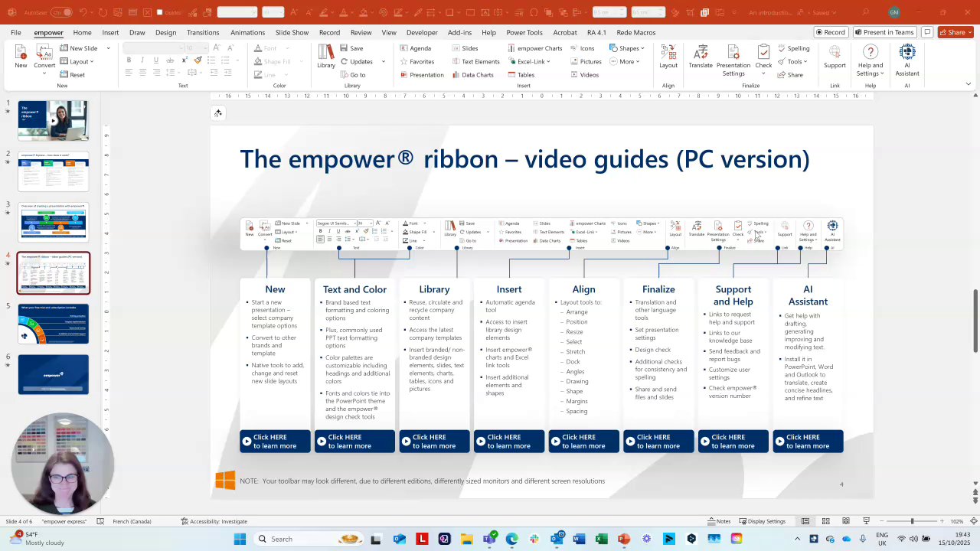Open the AI Assistant
Viewport: 980px width, 551px height.
pyautogui.click(x=907, y=60)
